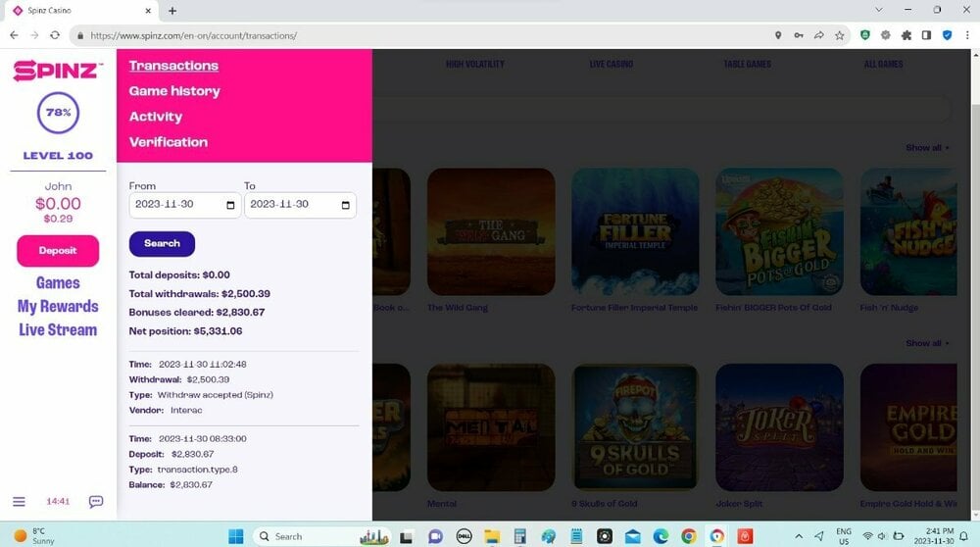The height and width of the screenshot is (547, 980).
Task: Close the Spinz Casino tab
Action: tap(148, 11)
